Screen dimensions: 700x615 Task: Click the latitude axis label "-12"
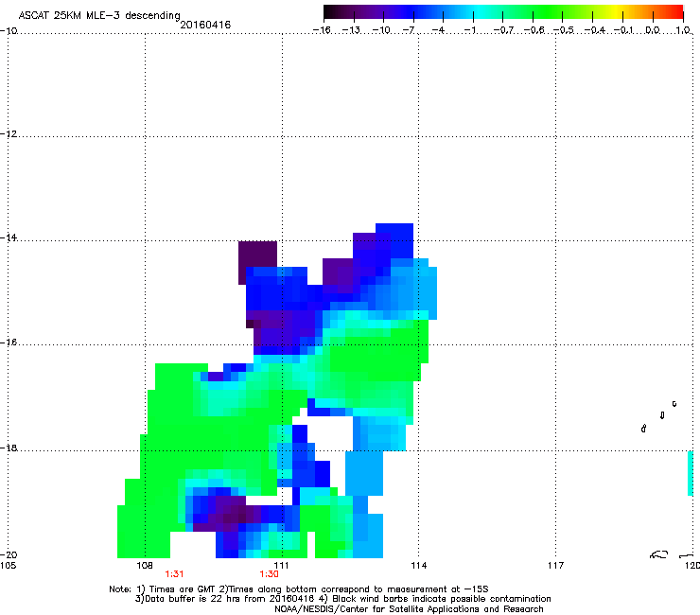pos(9,134)
